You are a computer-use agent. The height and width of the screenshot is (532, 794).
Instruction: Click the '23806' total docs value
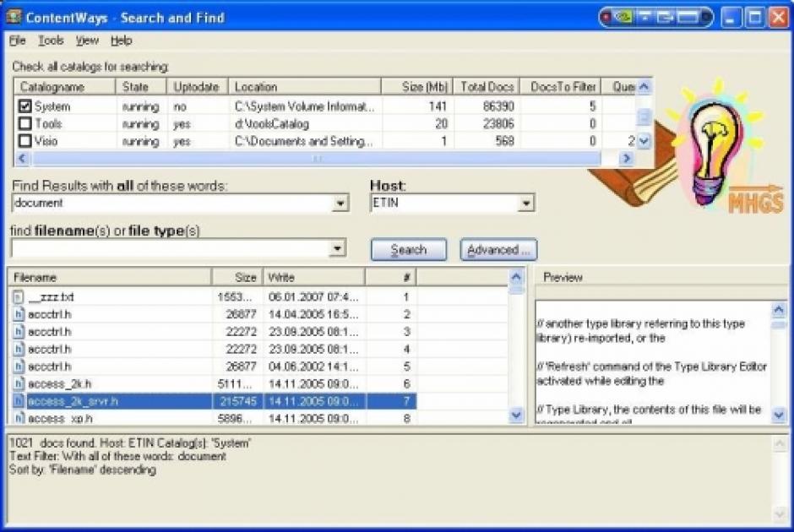coord(498,123)
